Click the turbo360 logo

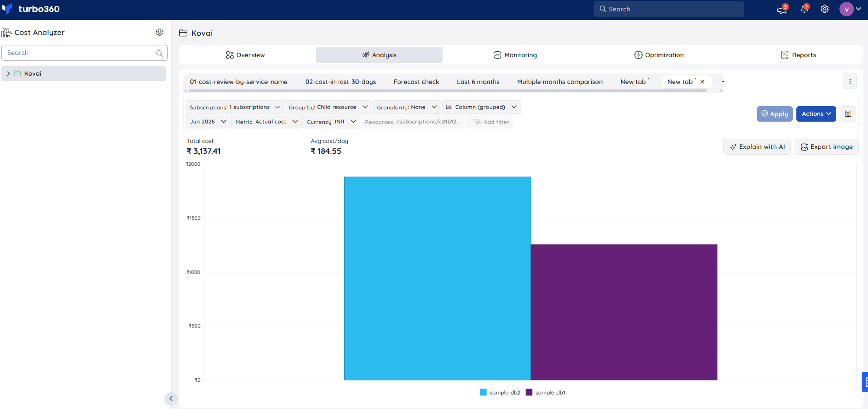click(31, 9)
